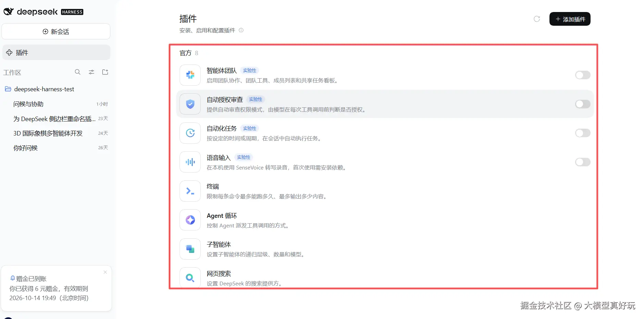Click the info icon next to plugin subtitle

[241, 30]
